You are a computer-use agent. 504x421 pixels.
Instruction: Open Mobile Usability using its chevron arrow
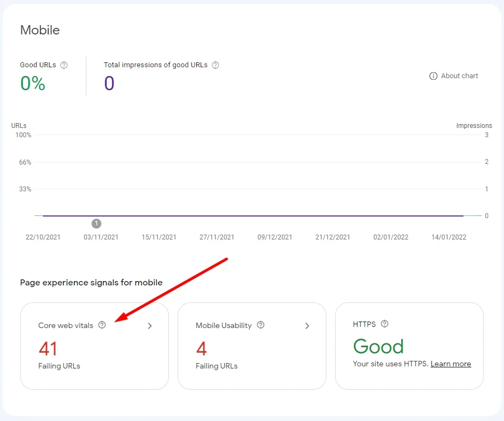pos(307,326)
